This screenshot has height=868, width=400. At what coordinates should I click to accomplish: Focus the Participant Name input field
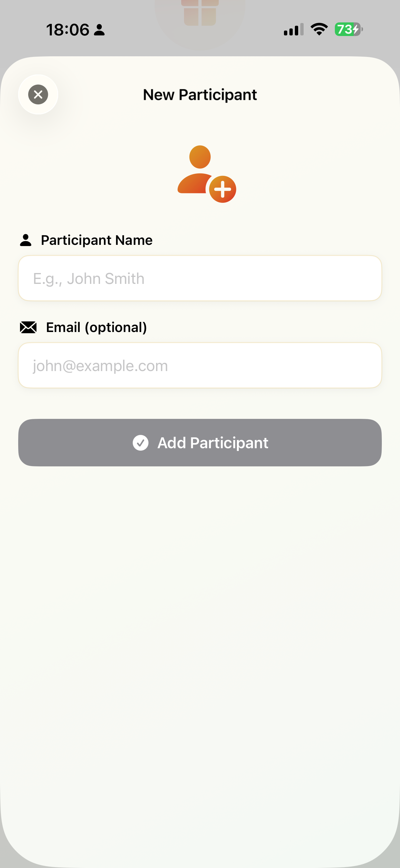pyautogui.click(x=200, y=278)
